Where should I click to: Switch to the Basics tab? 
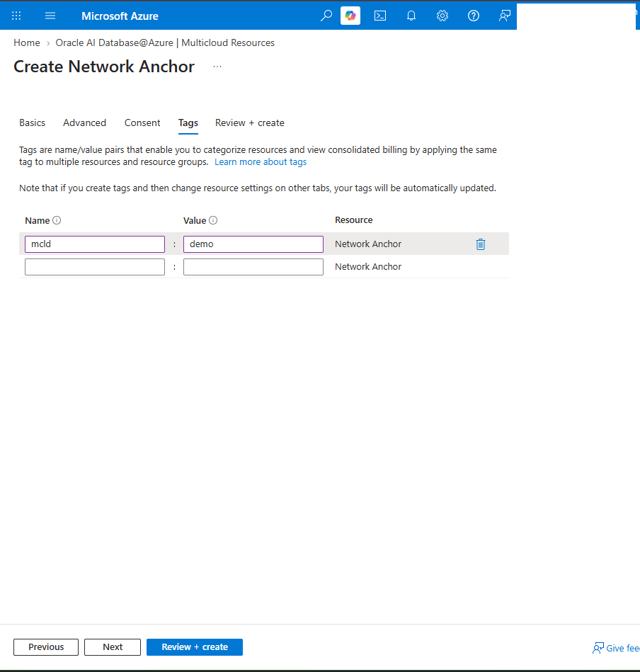click(32, 123)
